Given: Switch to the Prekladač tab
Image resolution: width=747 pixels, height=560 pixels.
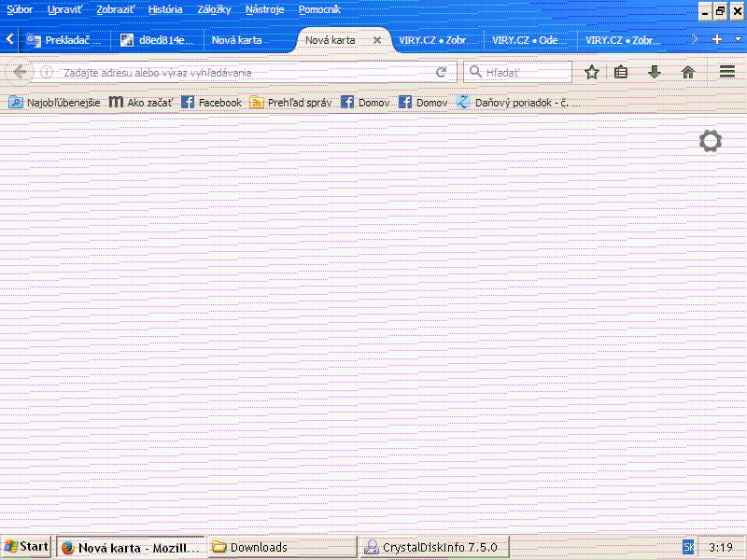Looking at the screenshot, I should (63, 40).
